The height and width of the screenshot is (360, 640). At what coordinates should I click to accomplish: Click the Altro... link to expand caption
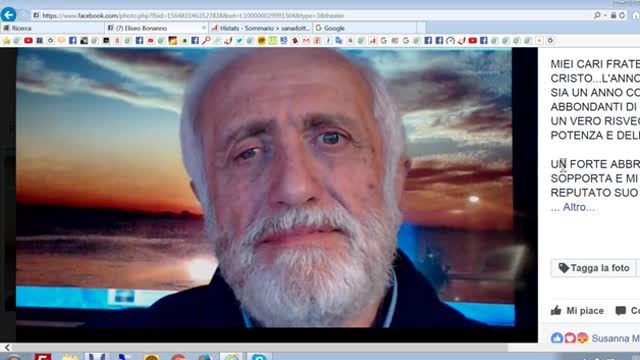(x=578, y=207)
